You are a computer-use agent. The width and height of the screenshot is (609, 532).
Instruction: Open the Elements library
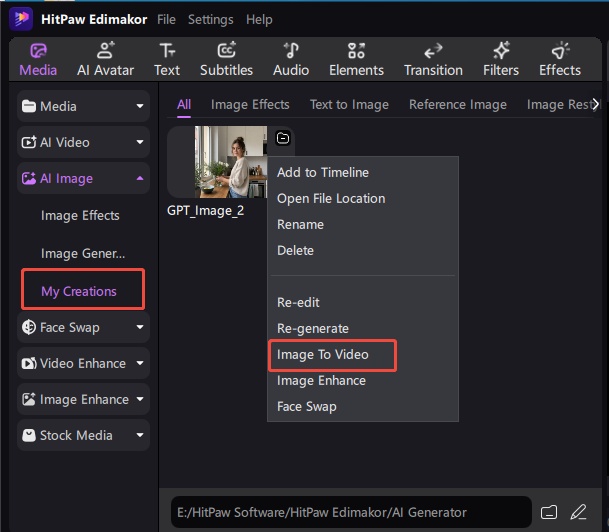(356, 60)
